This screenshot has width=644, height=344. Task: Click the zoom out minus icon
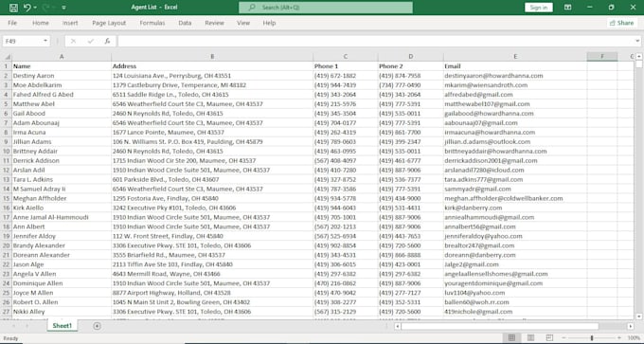[x=564, y=337]
